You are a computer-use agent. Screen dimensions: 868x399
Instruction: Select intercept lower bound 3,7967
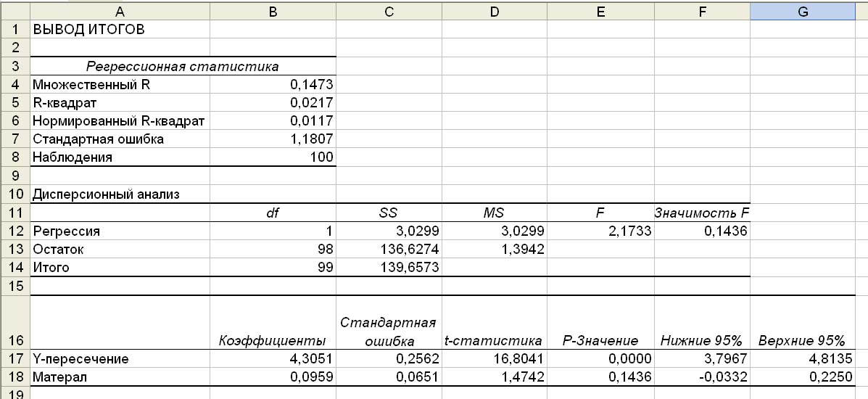[703, 358]
